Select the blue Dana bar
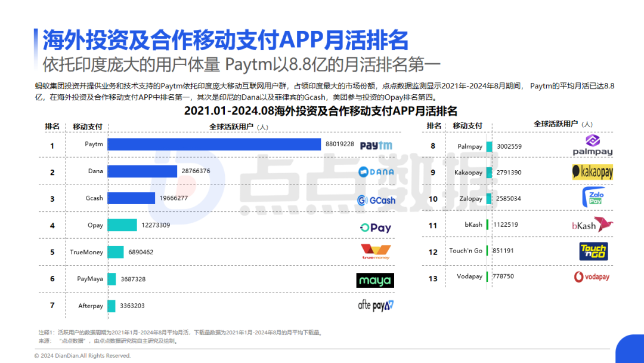This screenshot has height=363, width=644. pos(142,171)
